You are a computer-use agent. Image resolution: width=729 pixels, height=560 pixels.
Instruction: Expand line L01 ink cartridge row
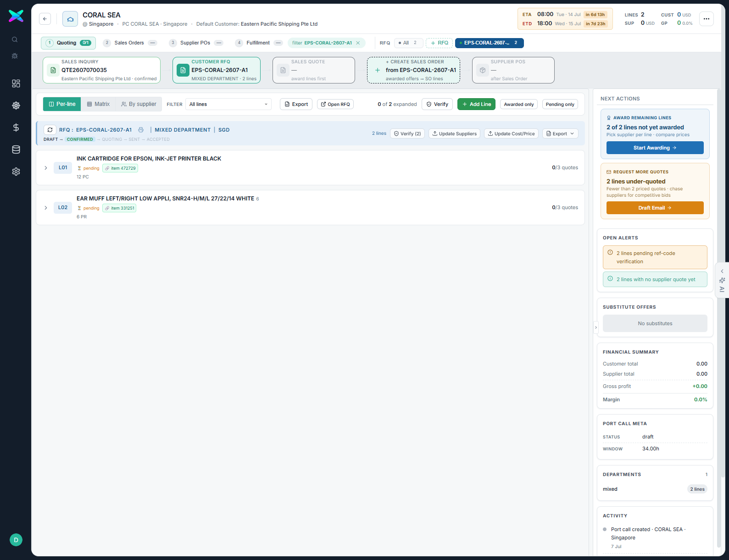click(x=46, y=168)
